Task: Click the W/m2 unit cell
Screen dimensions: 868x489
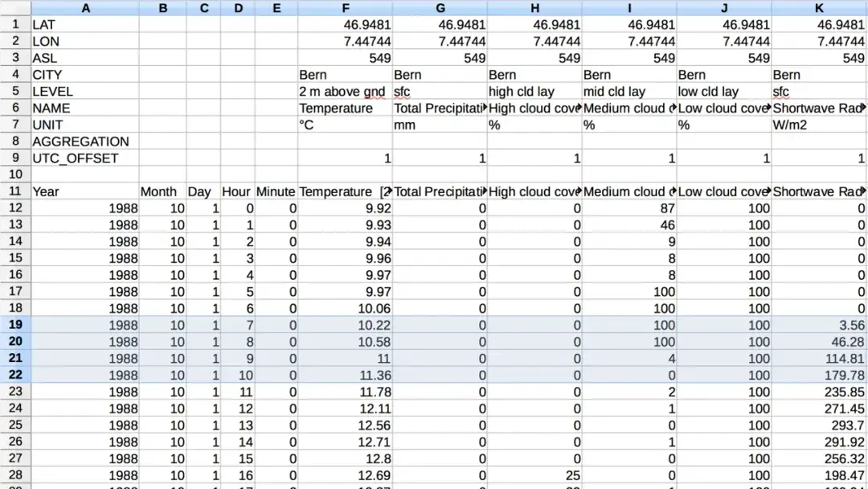Action: (x=818, y=125)
